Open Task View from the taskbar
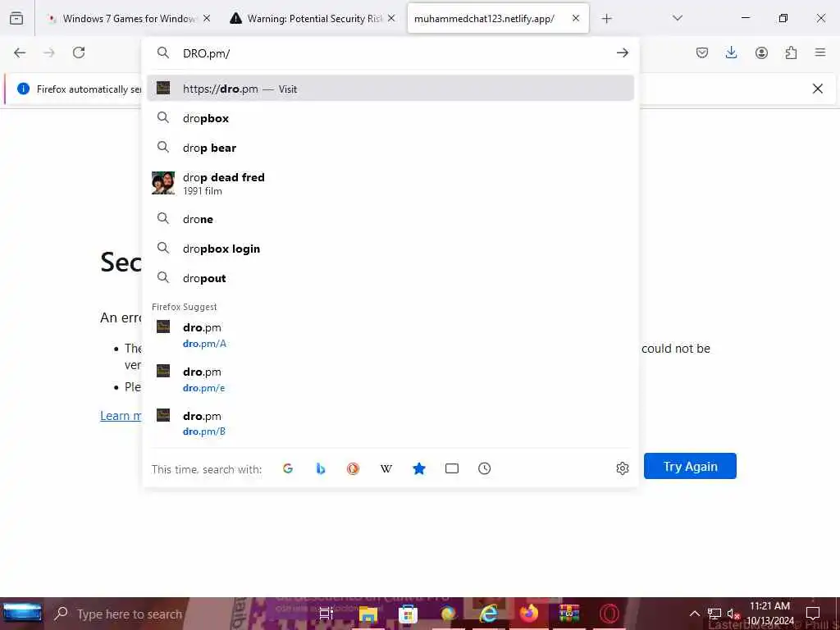 326,614
